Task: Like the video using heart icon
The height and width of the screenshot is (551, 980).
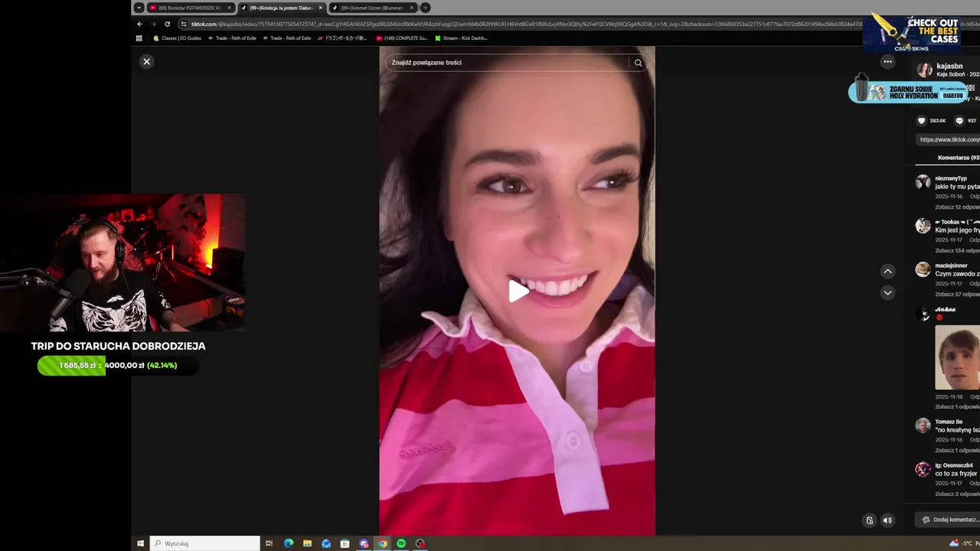Action: [x=922, y=120]
